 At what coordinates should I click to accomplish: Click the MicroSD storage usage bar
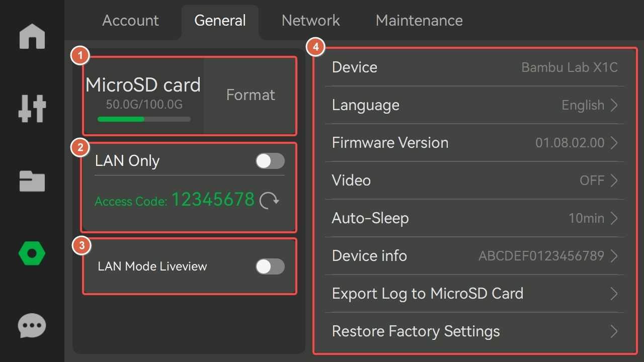click(x=144, y=119)
